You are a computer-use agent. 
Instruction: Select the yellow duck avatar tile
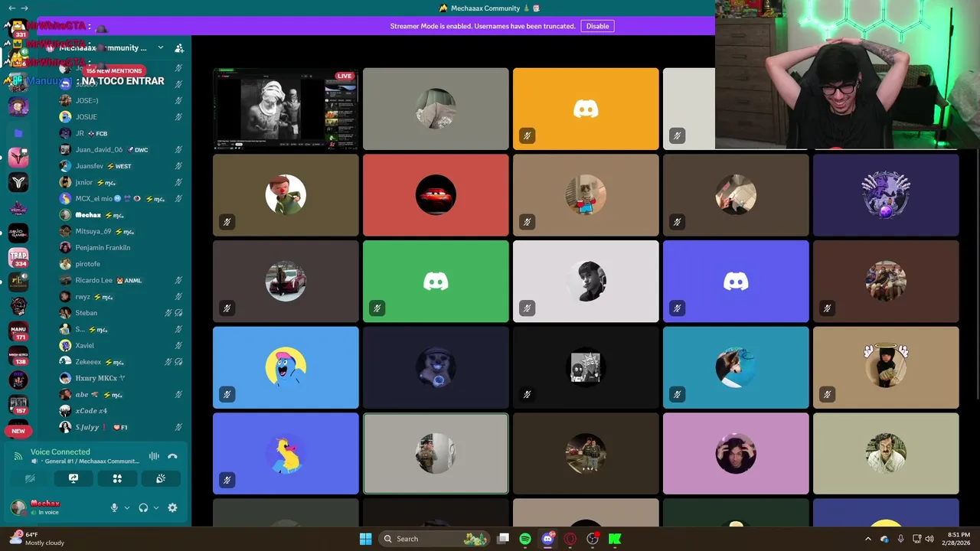286,454
